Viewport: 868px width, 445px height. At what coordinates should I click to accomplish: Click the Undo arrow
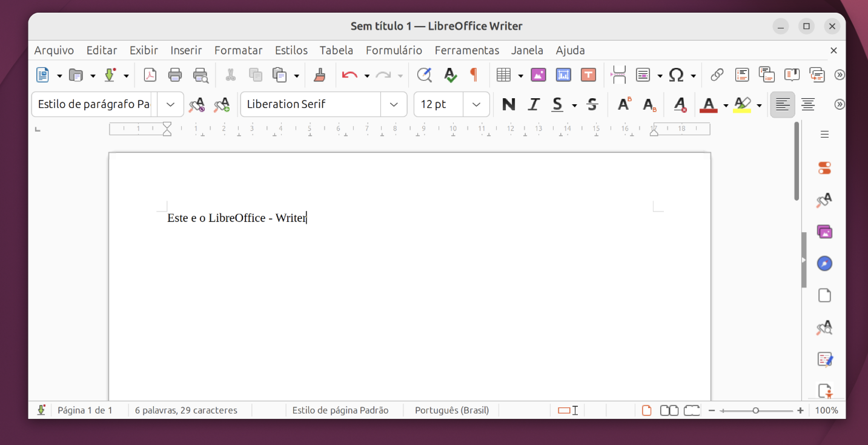[x=350, y=75]
